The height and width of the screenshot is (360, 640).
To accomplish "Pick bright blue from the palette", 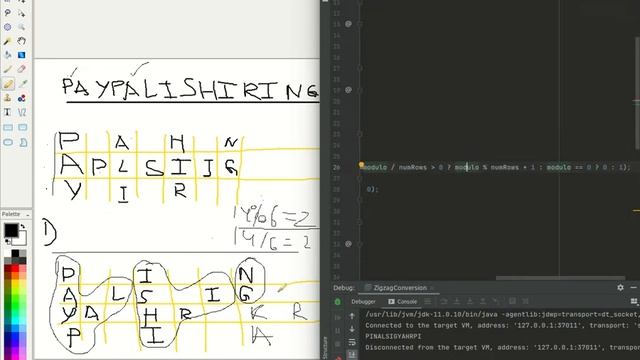I will (15, 335).
